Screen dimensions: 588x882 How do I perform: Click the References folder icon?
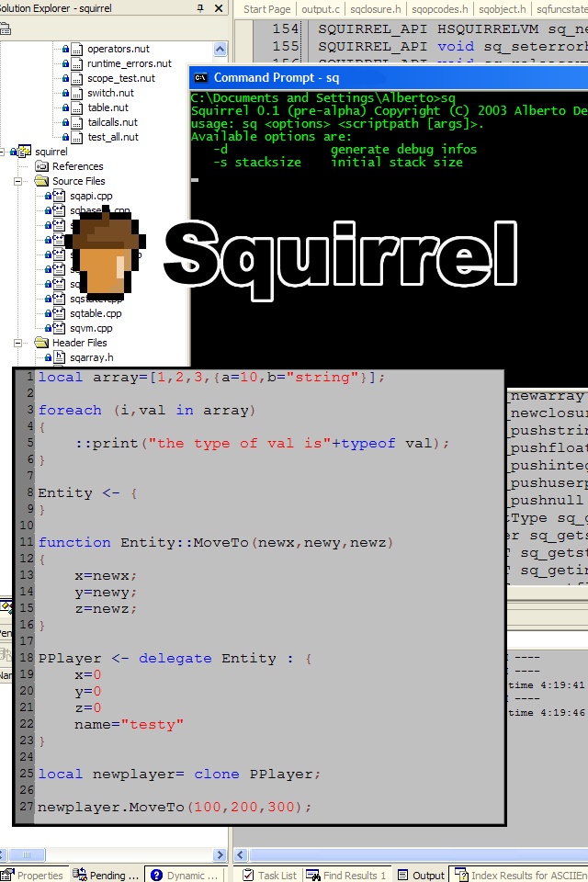coord(41,166)
